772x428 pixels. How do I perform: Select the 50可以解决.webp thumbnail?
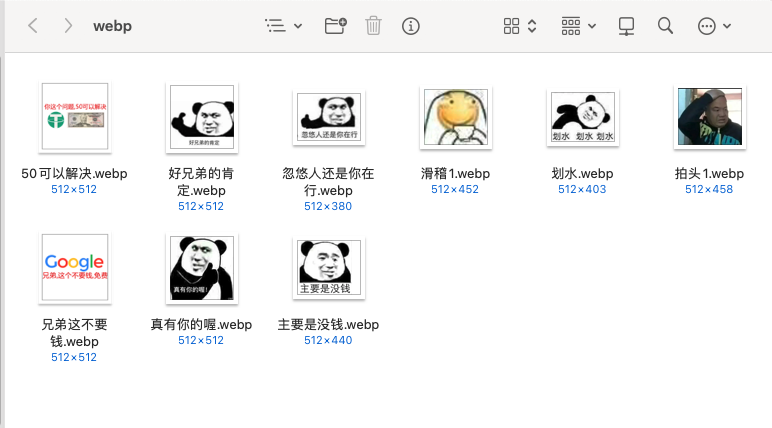pyautogui.click(x=74, y=118)
